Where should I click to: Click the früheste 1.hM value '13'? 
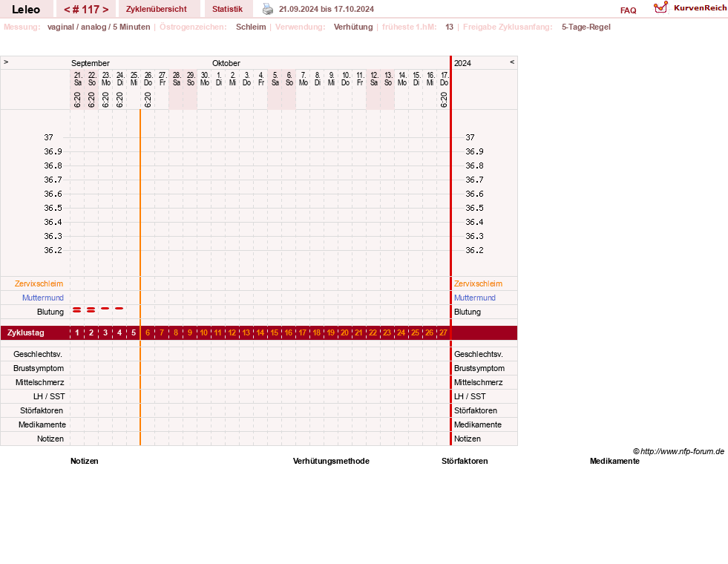(450, 27)
